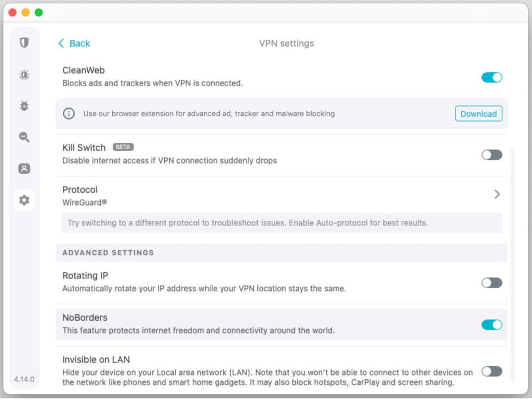The image size is (532, 400).
Task: Select the Settings gear icon in sidebar
Action: [x=24, y=200]
